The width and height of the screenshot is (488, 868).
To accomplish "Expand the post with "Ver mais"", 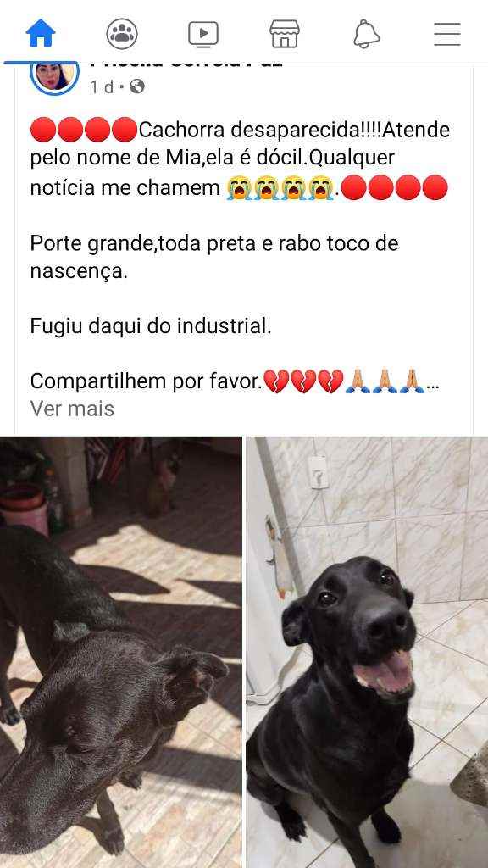I will [72, 409].
